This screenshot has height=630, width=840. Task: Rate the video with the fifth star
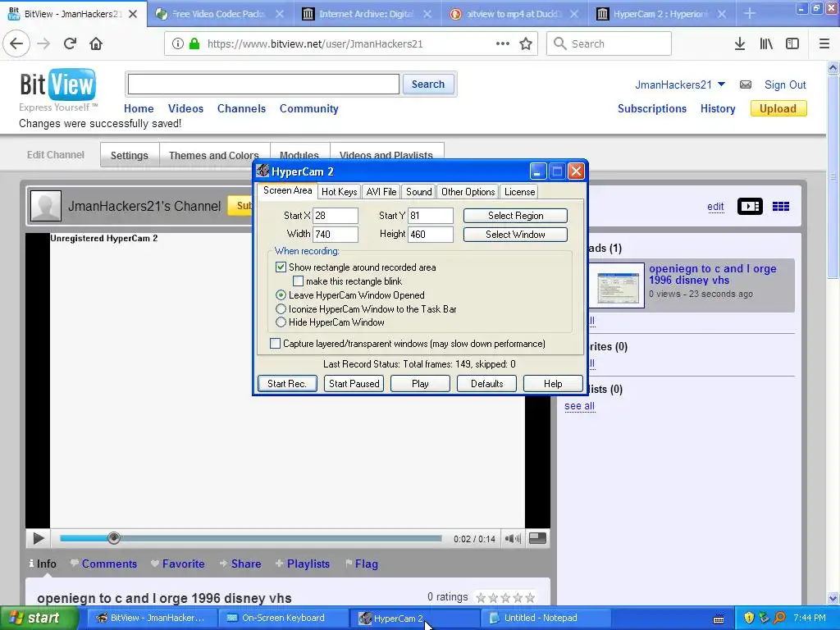coord(531,597)
